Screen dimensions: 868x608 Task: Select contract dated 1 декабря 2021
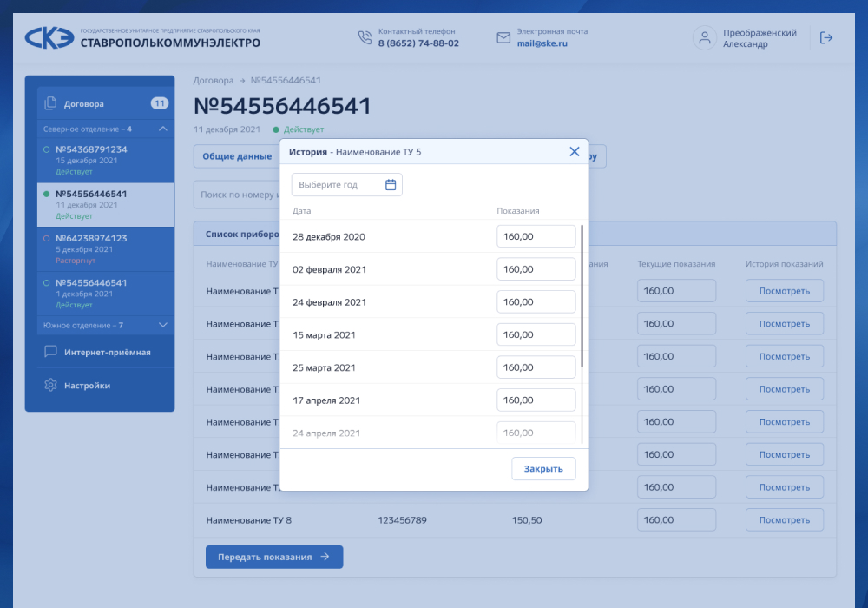106,294
